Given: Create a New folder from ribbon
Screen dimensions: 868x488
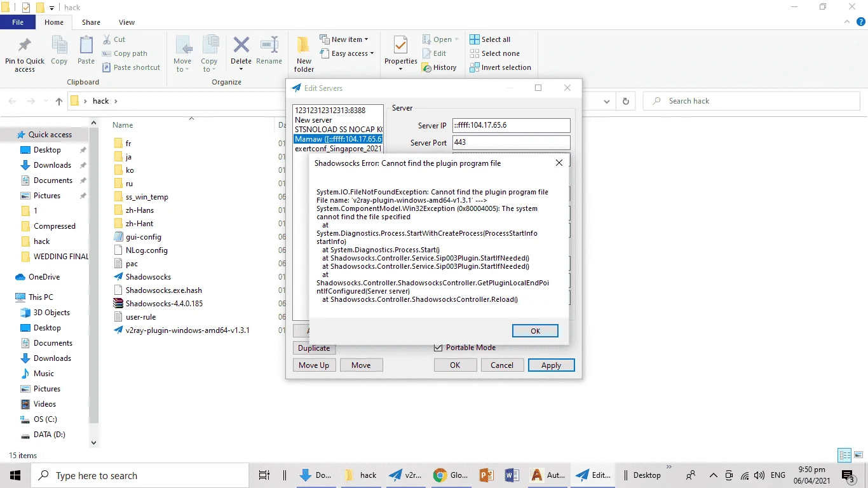Looking at the screenshot, I should click(304, 54).
